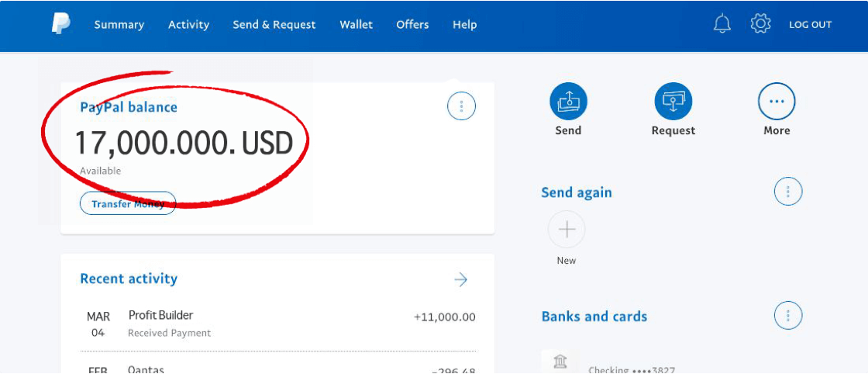This screenshot has width=868, height=374.
Task: Open the More actions circle icon
Action: 777,102
